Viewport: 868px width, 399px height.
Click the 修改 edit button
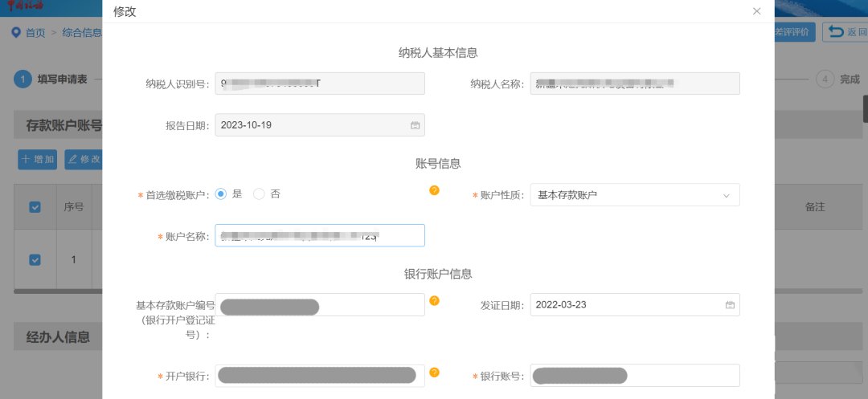pos(83,159)
